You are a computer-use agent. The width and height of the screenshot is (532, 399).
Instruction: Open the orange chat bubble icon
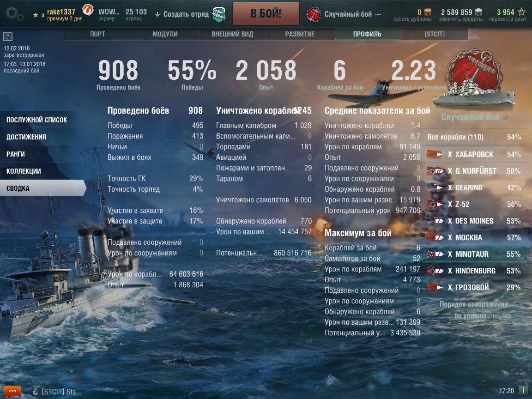(12, 391)
